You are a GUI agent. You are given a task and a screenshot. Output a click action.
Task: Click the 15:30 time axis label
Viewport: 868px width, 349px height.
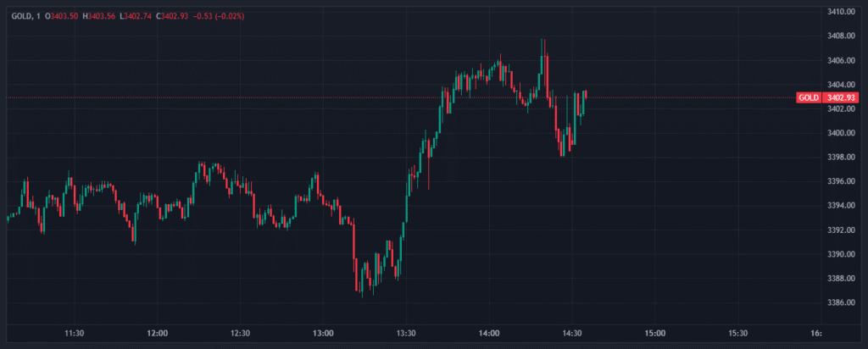pyautogui.click(x=737, y=334)
